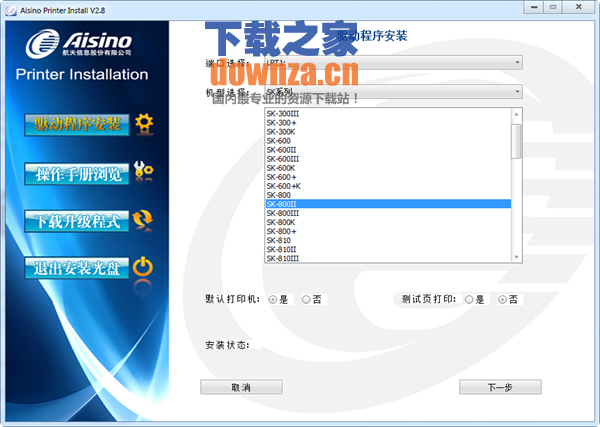The image size is (600, 427).
Task: Select SK-600III in model list
Action: [x=388, y=159]
